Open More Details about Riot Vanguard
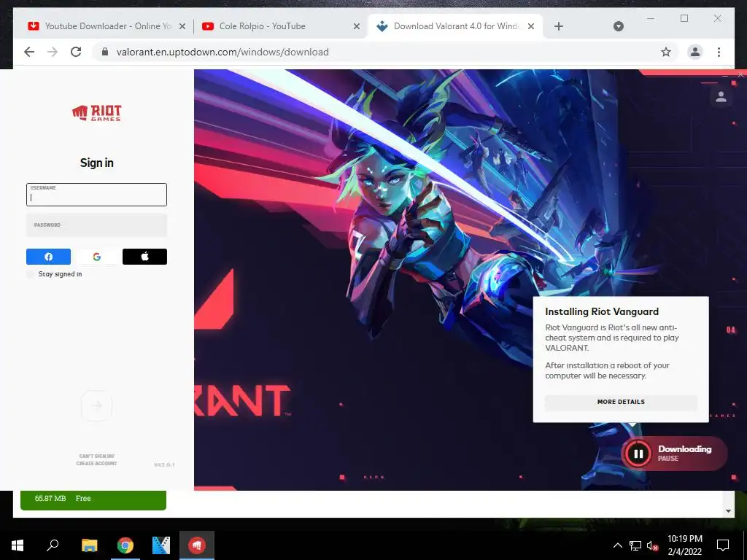The height and width of the screenshot is (560, 747). pyautogui.click(x=621, y=402)
